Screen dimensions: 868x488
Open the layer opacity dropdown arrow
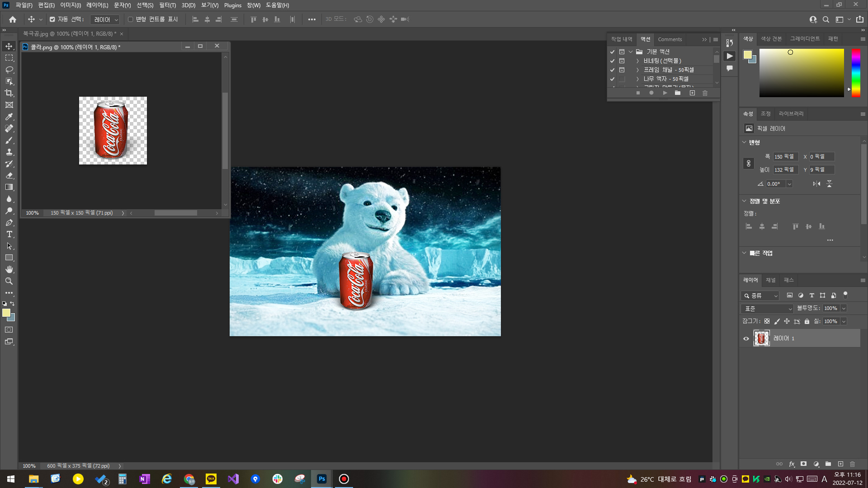click(844, 308)
